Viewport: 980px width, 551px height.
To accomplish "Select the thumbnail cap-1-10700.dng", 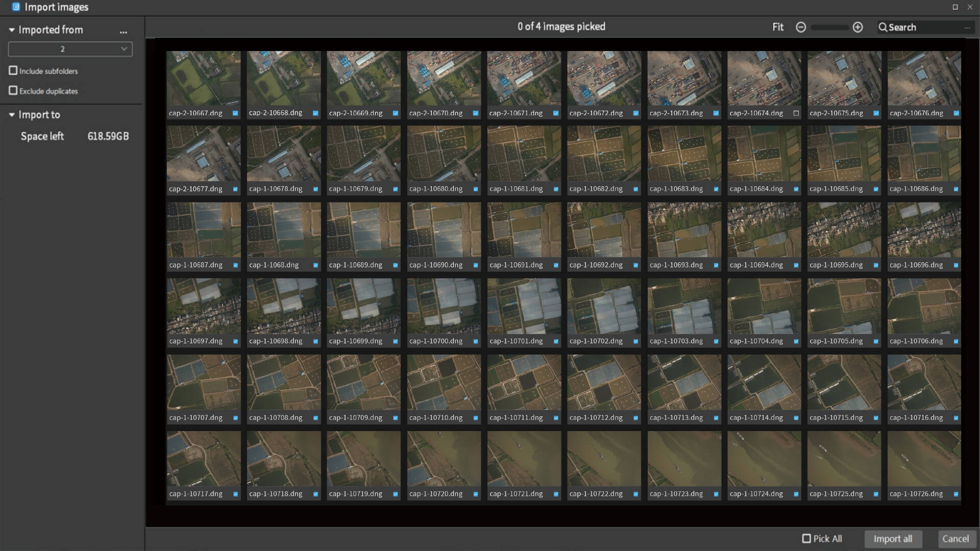I will (x=444, y=306).
